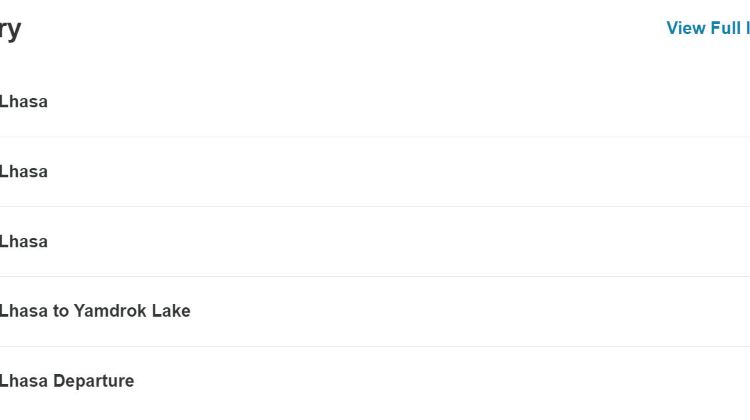Click the word 'Full' in the blue link
This screenshot has height=420, width=750.
tap(726, 28)
